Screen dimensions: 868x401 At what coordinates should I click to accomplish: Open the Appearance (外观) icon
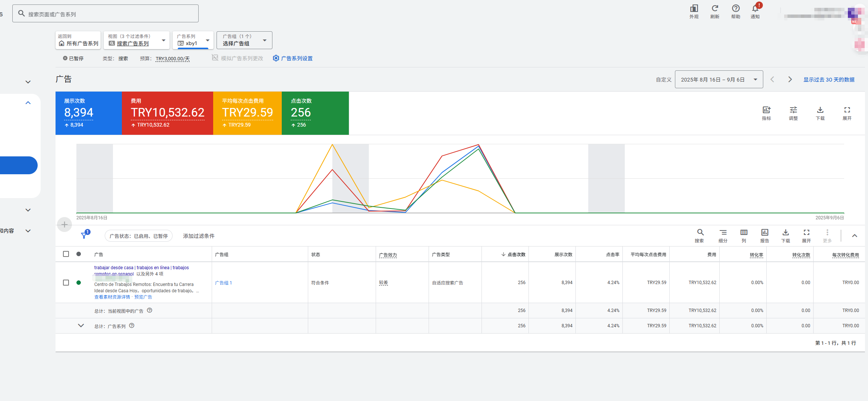pyautogui.click(x=694, y=9)
